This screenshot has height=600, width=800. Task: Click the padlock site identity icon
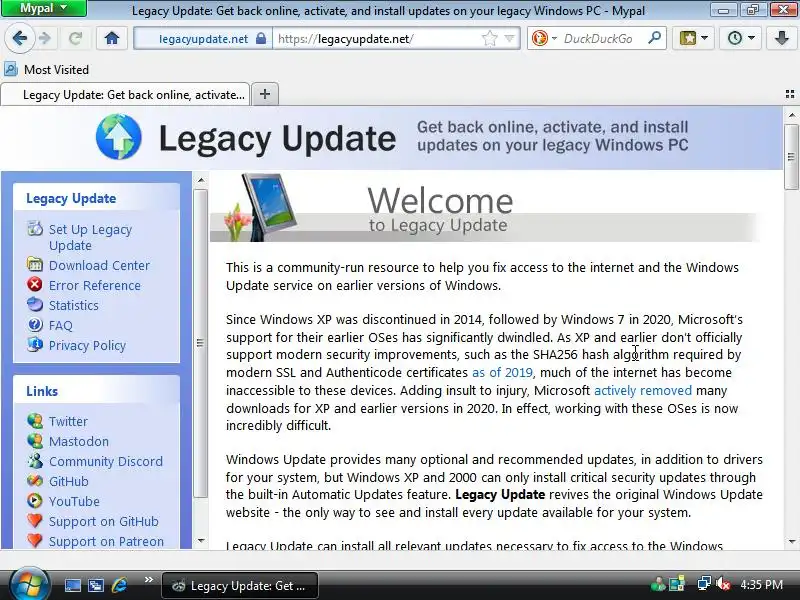(261, 39)
